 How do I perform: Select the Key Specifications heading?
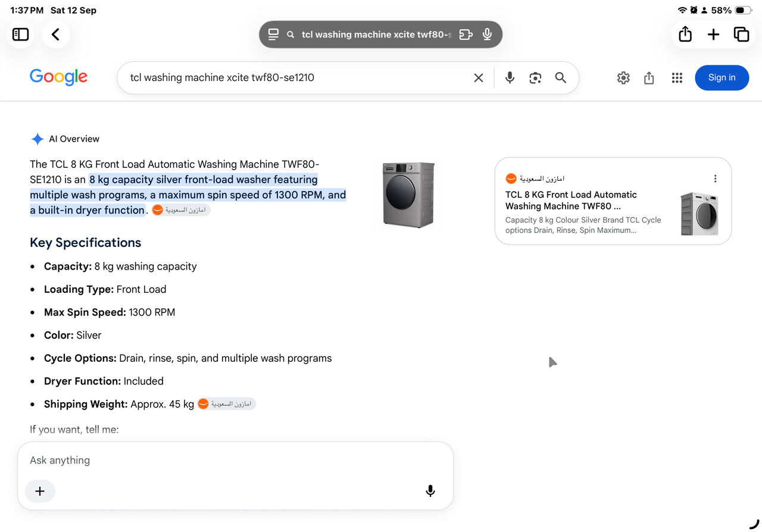[86, 243]
